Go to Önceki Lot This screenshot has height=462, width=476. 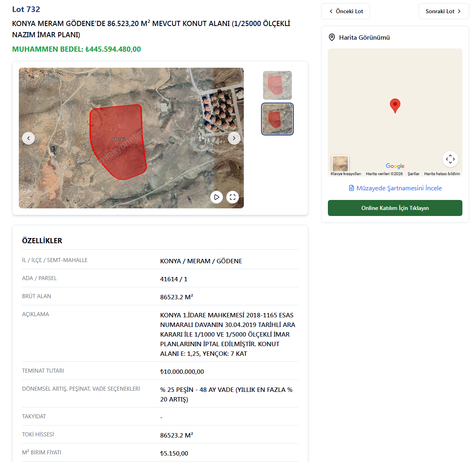tap(345, 11)
